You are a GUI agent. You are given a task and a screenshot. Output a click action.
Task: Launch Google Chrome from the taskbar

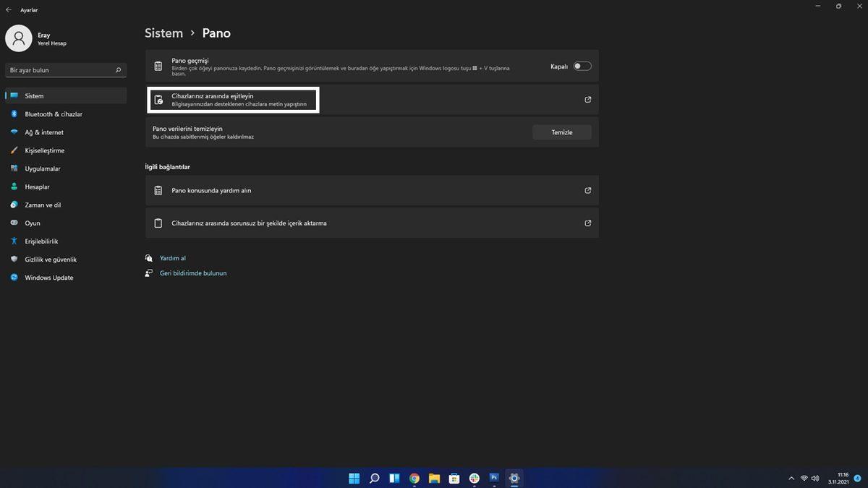click(x=414, y=478)
